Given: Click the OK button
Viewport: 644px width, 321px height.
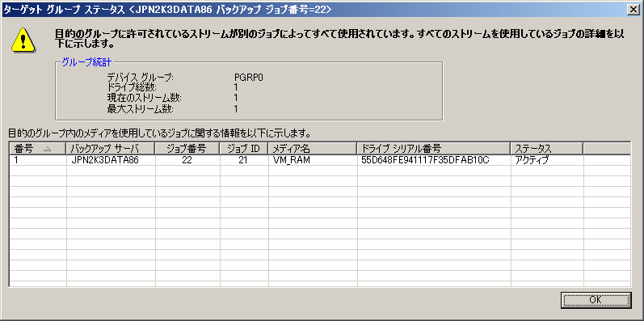Looking at the screenshot, I should 596,300.
